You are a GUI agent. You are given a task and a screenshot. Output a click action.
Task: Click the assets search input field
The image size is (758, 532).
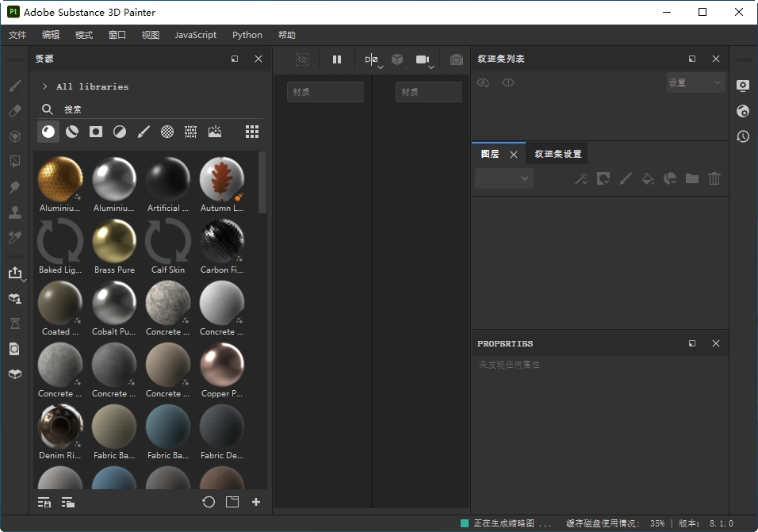click(163, 109)
